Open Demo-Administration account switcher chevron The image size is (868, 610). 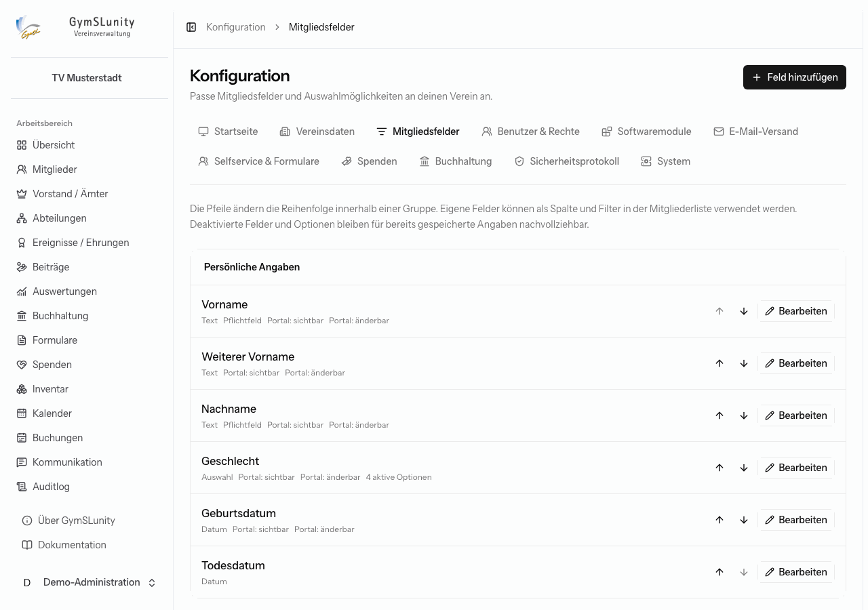tap(152, 583)
